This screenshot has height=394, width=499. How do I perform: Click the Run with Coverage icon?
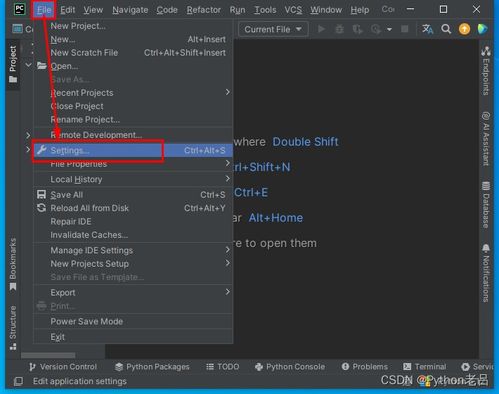[x=357, y=29]
